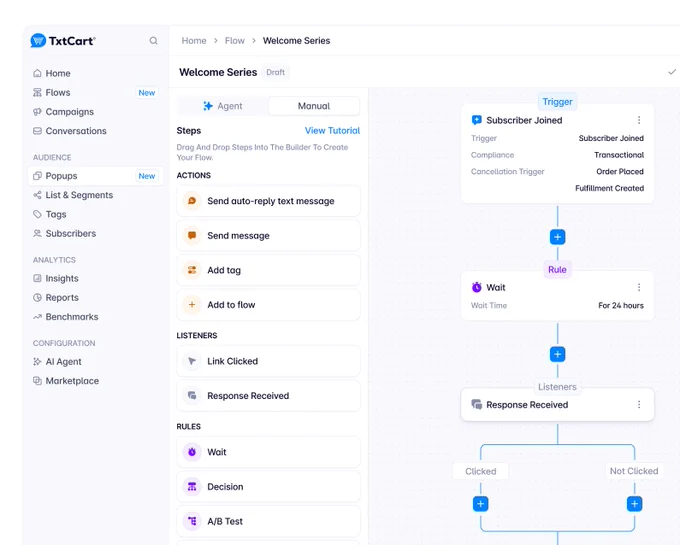Click the New badge next to Flows
The image size is (680, 545).
(147, 93)
